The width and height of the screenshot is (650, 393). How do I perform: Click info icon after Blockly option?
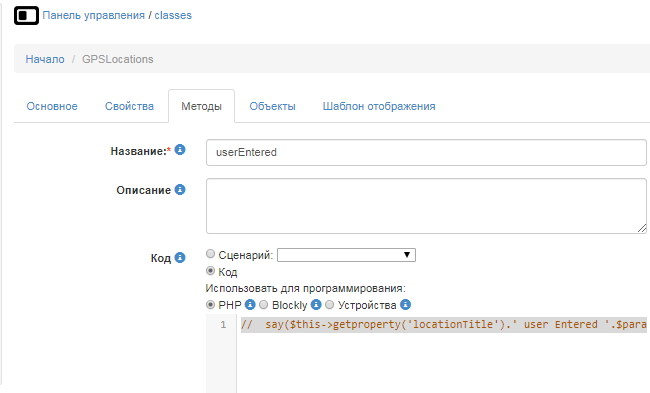click(x=316, y=305)
